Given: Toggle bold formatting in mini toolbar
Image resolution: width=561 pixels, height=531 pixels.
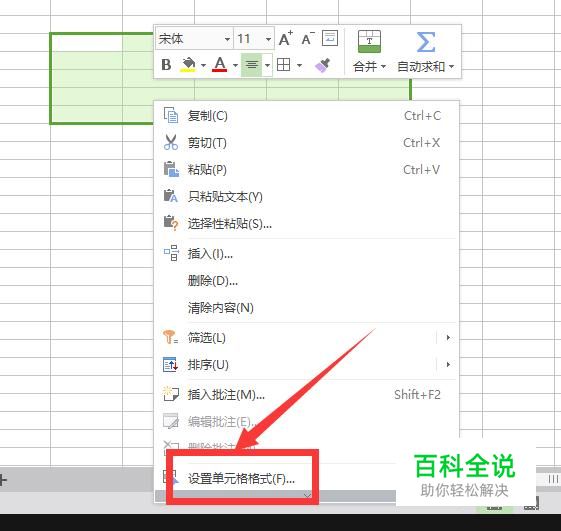Looking at the screenshot, I should (166, 65).
